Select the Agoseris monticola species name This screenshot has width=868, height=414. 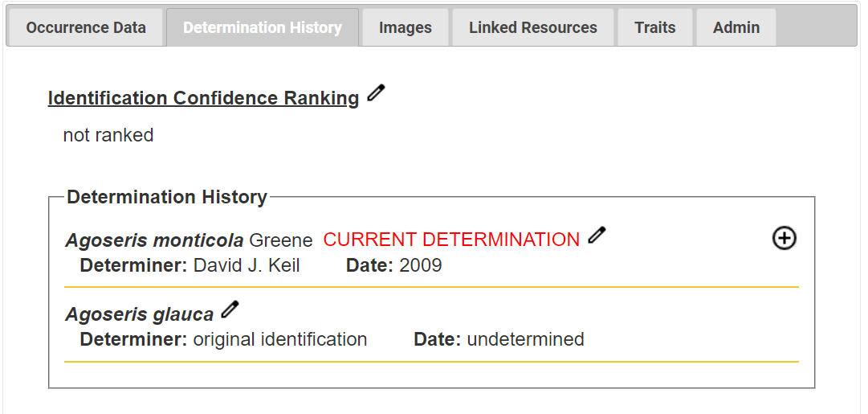(154, 240)
